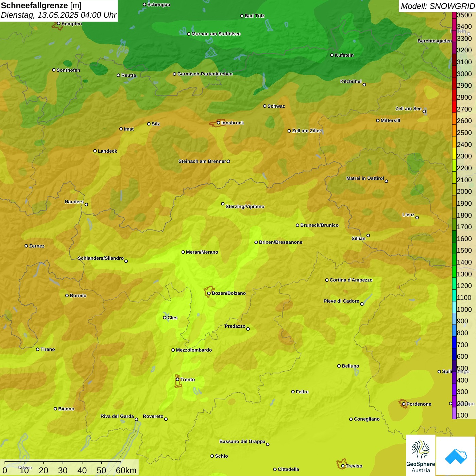
Task: Click the Treviso city marker
Action: coord(343,466)
